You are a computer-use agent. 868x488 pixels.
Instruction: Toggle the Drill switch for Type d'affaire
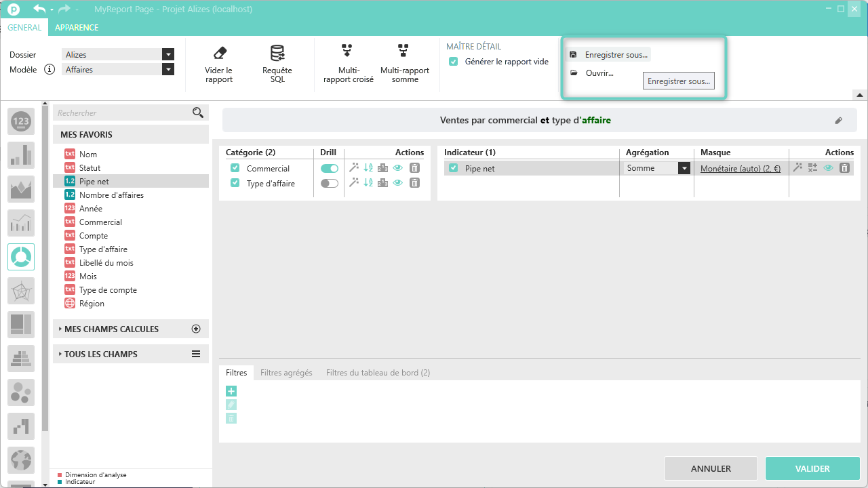[329, 183]
